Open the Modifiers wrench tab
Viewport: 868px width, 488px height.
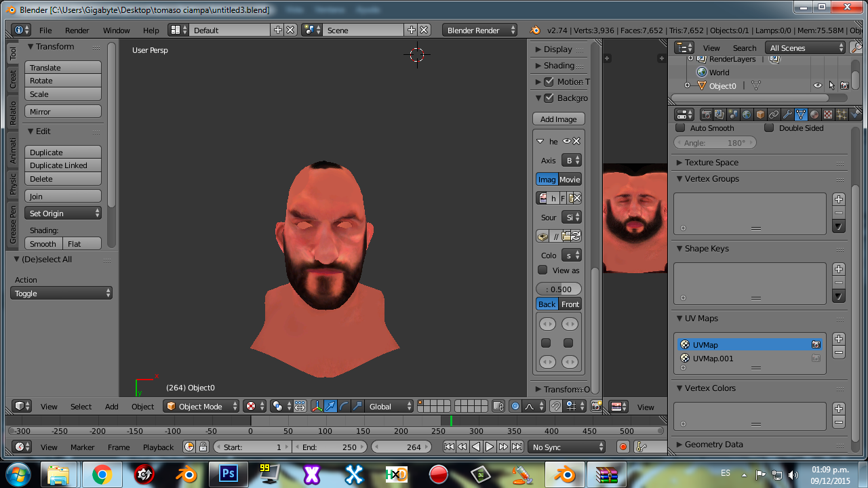(x=787, y=115)
